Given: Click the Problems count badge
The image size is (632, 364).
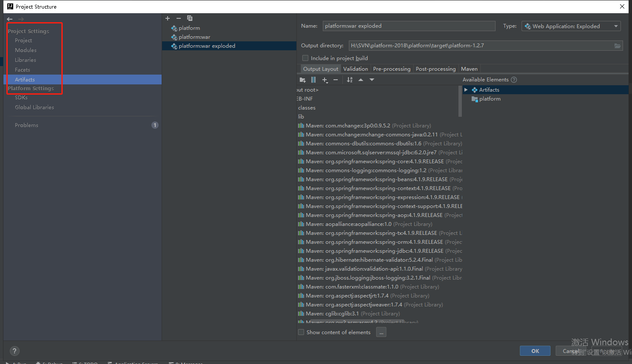Looking at the screenshot, I should (155, 125).
